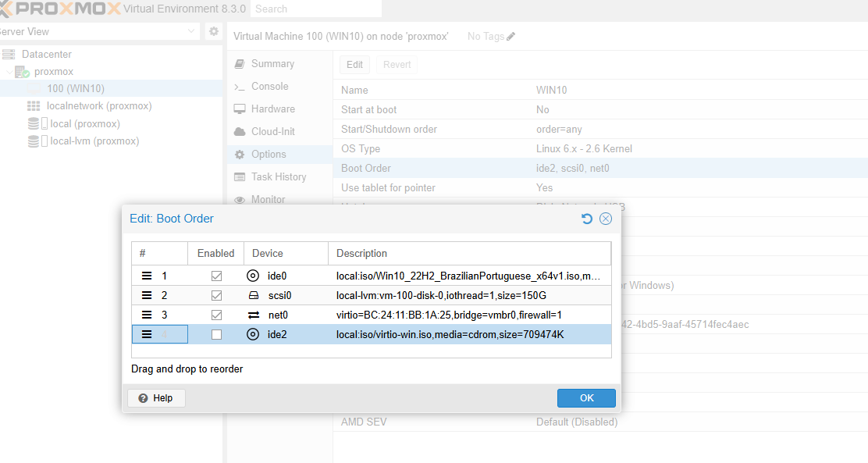Click the Options gear icon
The width and height of the screenshot is (868, 463).
coord(240,155)
